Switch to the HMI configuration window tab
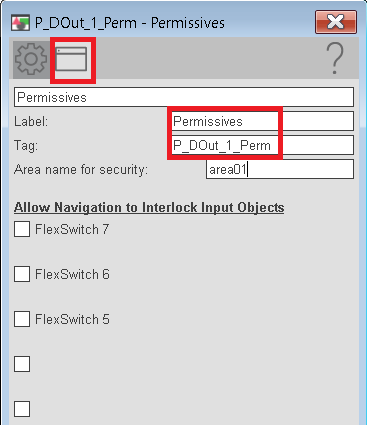 [71, 59]
